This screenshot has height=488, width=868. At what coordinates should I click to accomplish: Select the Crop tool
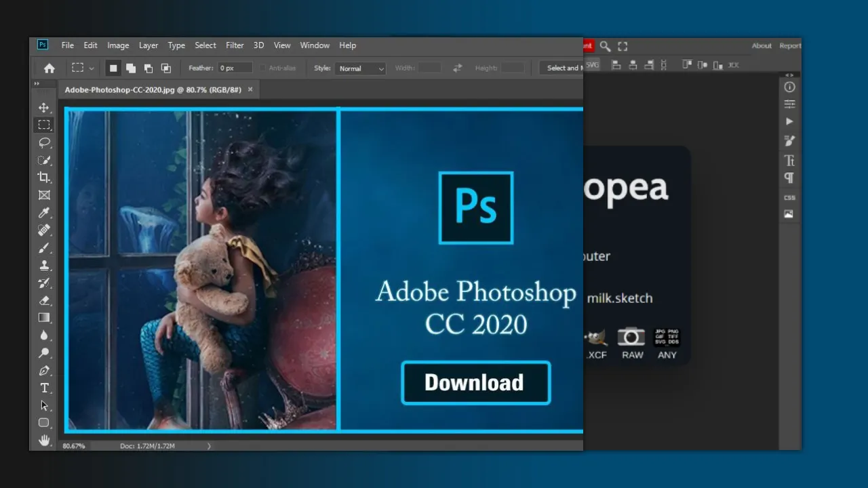click(44, 178)
